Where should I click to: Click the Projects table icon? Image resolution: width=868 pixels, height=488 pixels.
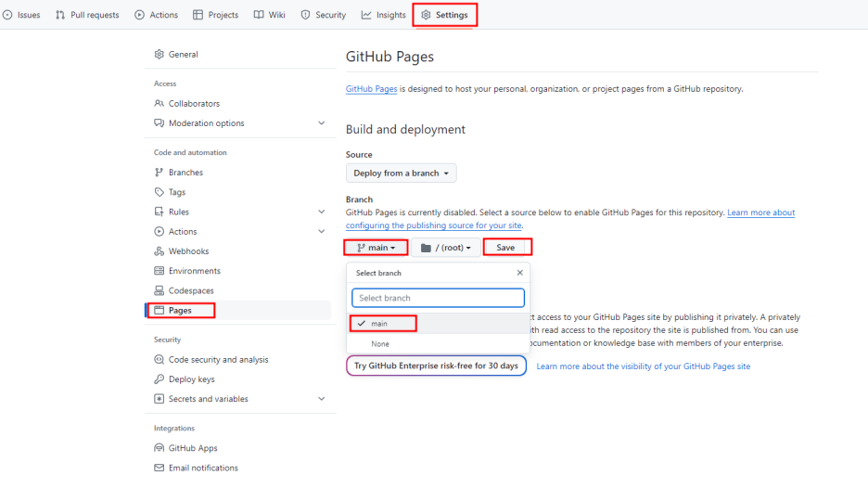pos(198,15)
